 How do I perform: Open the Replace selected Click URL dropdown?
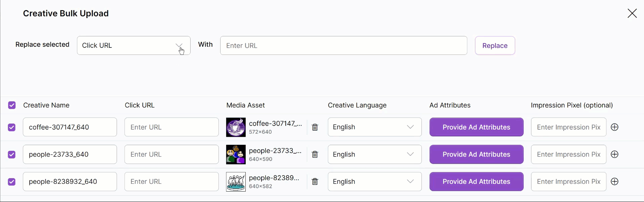[x=133, y=45]
